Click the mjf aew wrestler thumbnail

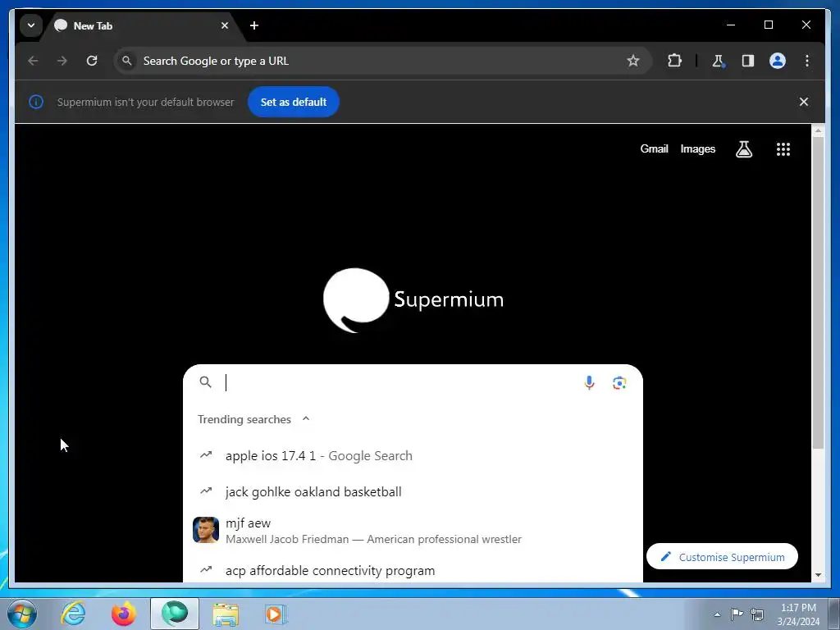[x=206, y=530]
